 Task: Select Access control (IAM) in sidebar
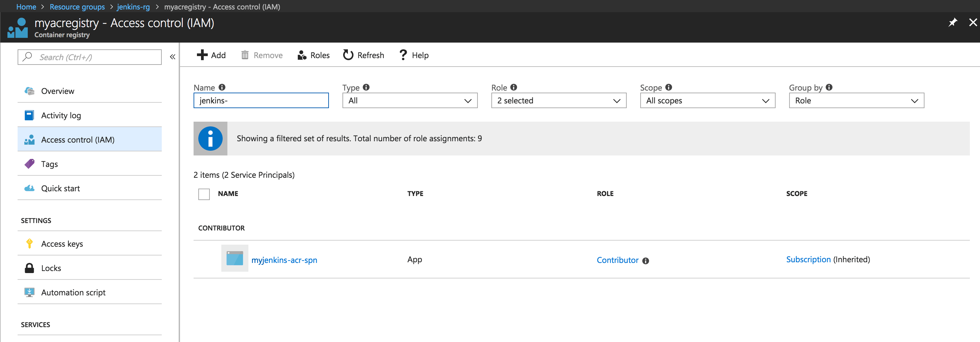pos(89,140)
